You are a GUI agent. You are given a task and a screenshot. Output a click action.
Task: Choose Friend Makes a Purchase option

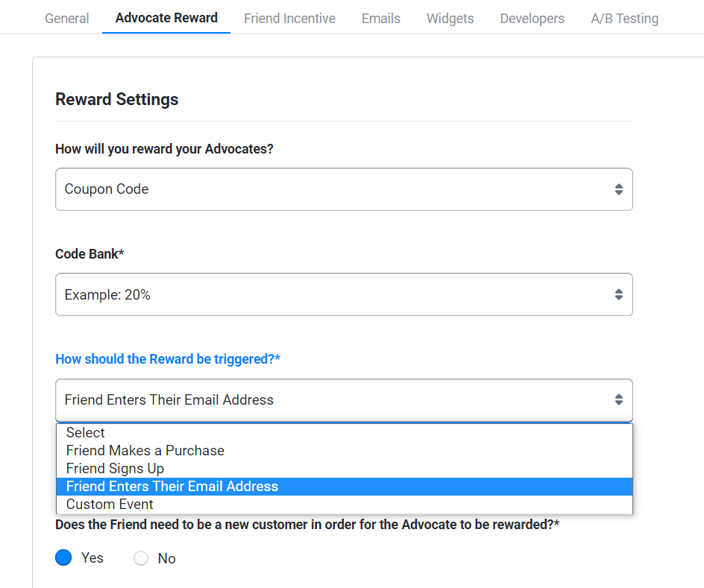(x=145, y=450)
